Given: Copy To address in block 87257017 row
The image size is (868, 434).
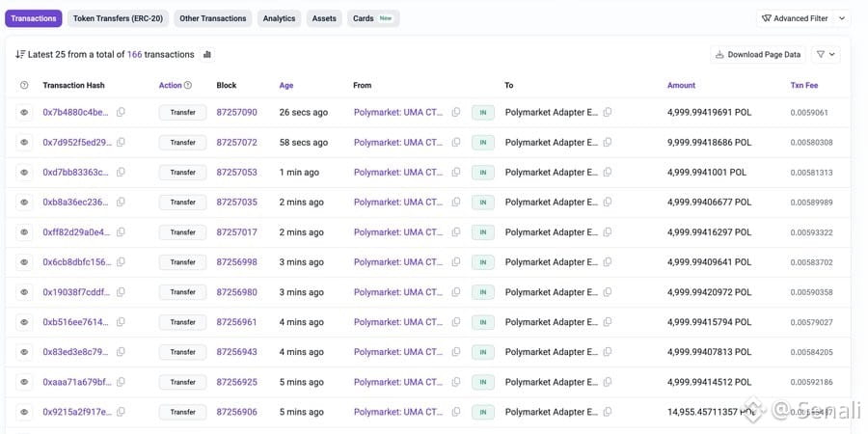Looking at the screenshot, I should point(608,231).
